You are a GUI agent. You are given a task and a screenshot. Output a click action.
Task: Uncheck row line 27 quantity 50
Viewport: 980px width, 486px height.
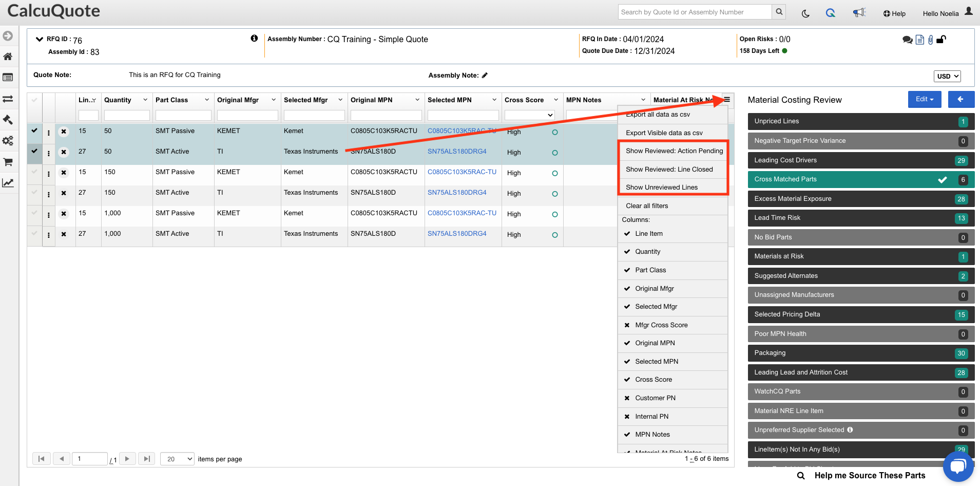click(34, 151)
